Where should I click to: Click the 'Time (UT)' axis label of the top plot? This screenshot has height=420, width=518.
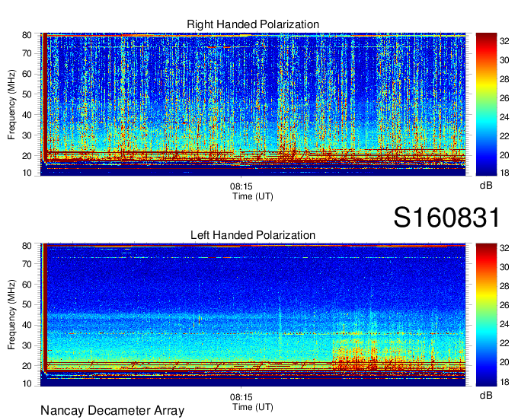coord(253,196)
